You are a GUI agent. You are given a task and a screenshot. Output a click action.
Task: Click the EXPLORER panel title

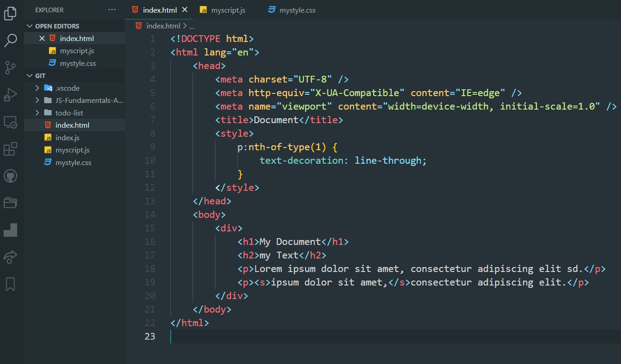[x=49, y=9]
